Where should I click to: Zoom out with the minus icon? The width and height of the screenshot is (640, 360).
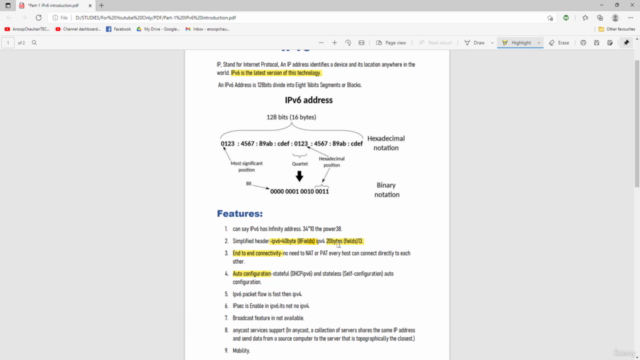tap(321, 43)
